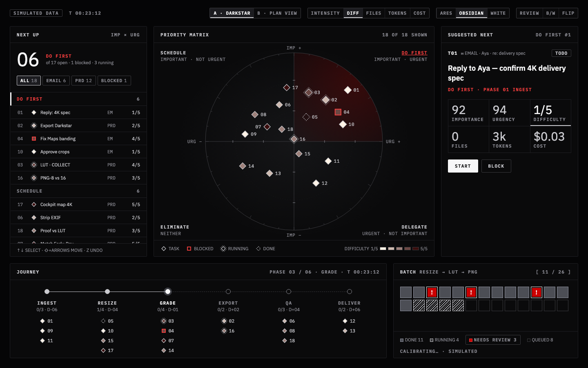Toggle the B/W mode
Viewport: 588px width, 368px height.
pos(551,13)
